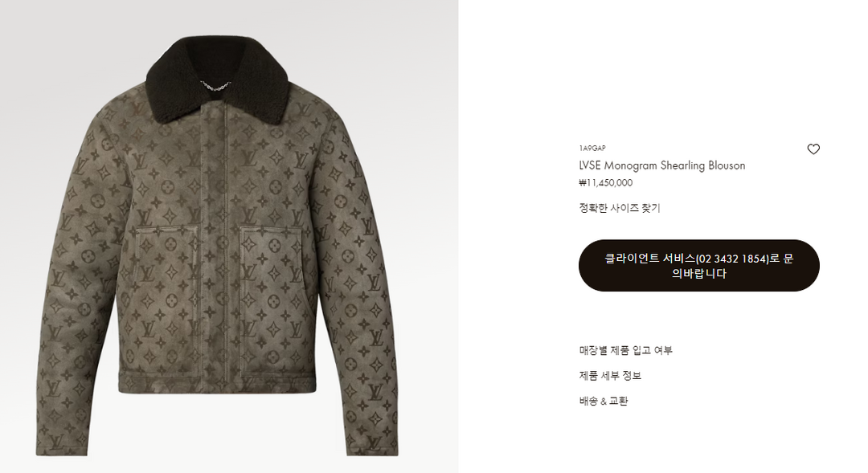Click the silver chain on the collar
The image size is (868, 473).
click(215, 86)
